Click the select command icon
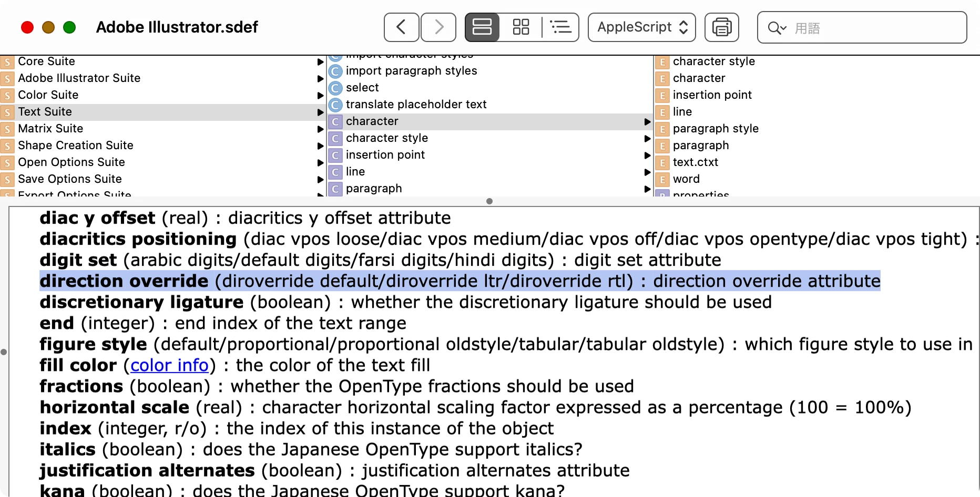Viewport: 980px width, 497px height. coord(335,88)
